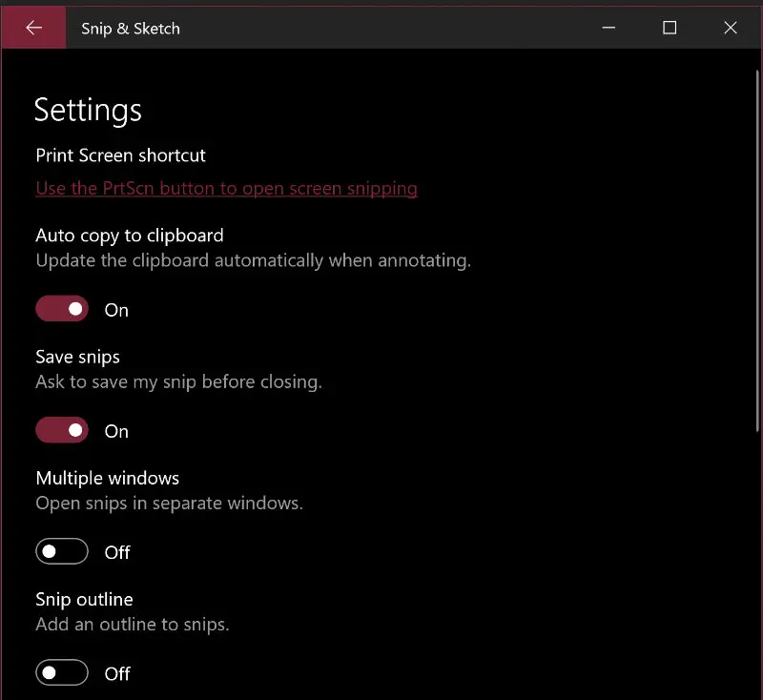Viewport: 763px width, 700px height.
Task: Click the Save snips label
Action: 78,357
